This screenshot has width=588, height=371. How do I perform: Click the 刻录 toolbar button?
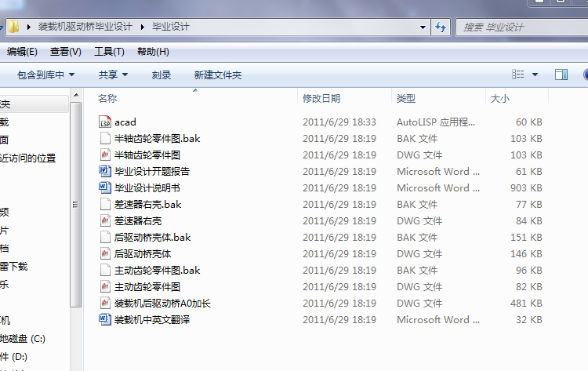point(162,75)
